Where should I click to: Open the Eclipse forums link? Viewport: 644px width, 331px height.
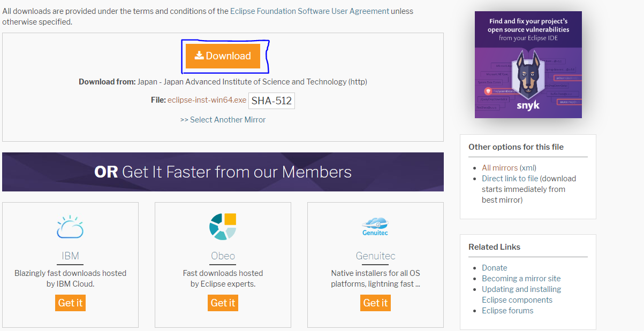pos(507,311)
